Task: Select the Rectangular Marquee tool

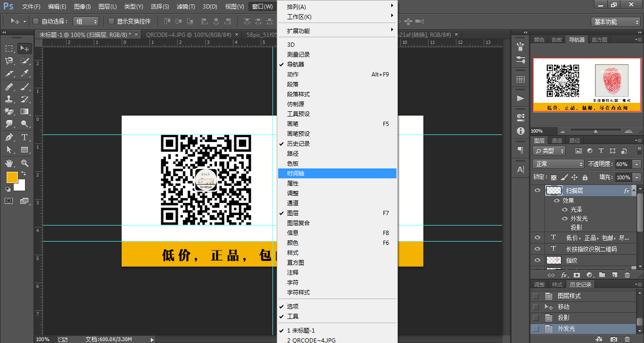Action: click(9, 48)
